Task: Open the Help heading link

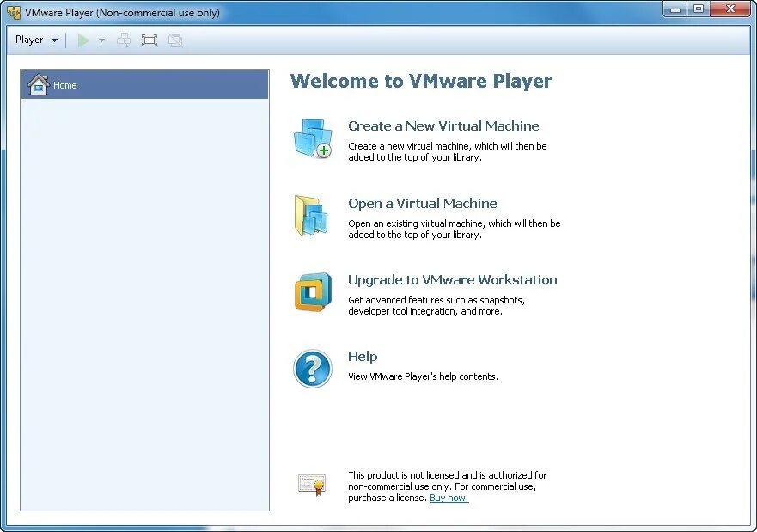Action: pyautogui.click(x=363, y=357)
